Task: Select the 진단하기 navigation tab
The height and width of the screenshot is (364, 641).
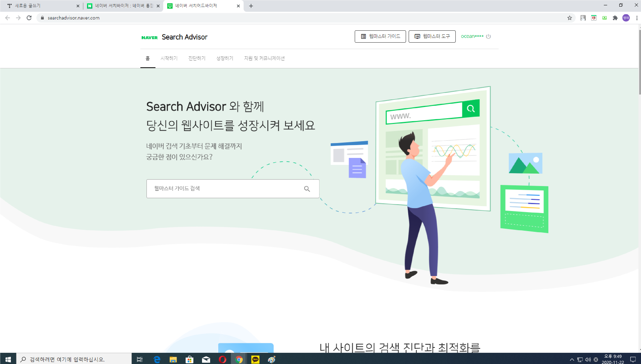Action: 197,58
